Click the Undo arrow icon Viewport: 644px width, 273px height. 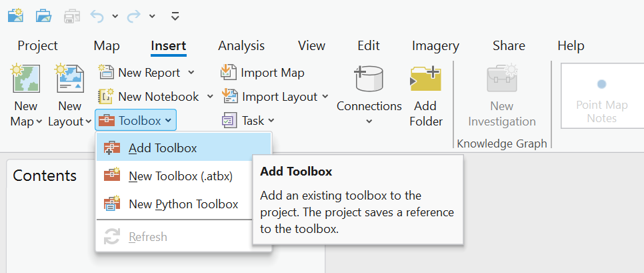(x=97, y=16)
